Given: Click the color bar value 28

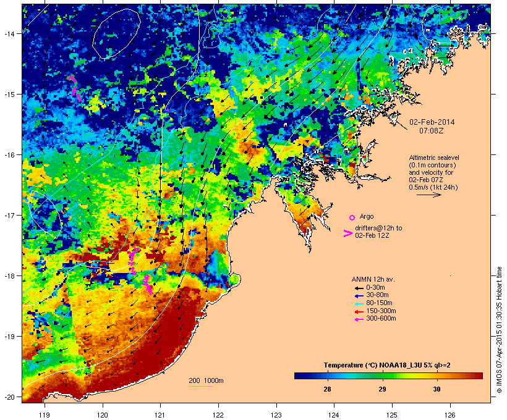Looking at the screenshot, I should tap(327, 389).
